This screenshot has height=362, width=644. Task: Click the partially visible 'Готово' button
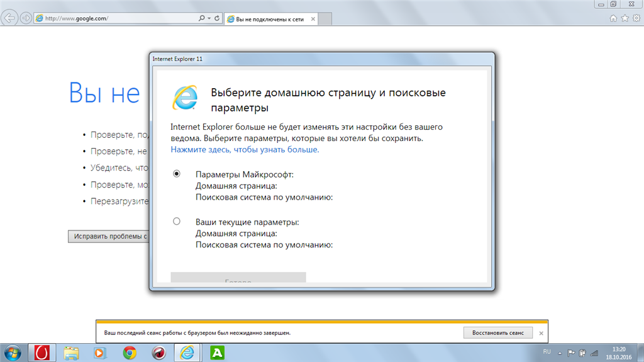click(x=238, y=278)
